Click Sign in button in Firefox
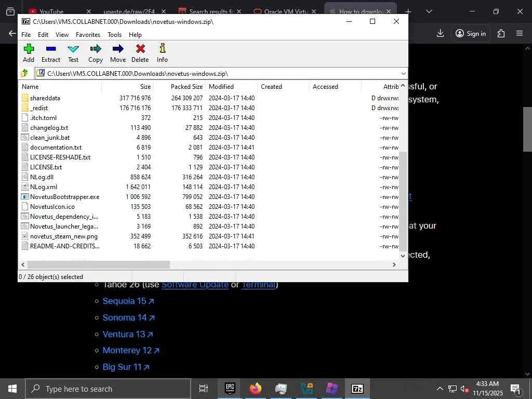Image resolution: width=532 pixels, height=399 pixels. pos(470,33)
